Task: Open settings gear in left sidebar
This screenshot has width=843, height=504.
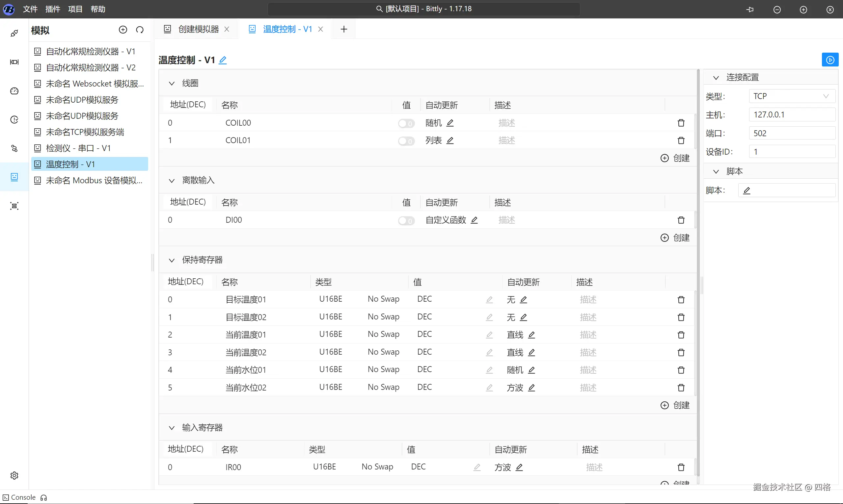Action: [14, 475]
